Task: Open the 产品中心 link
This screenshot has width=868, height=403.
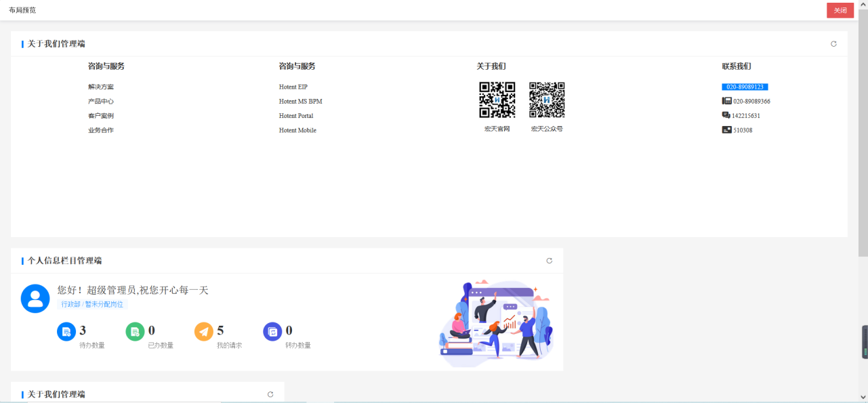Action: coord(101,101)
